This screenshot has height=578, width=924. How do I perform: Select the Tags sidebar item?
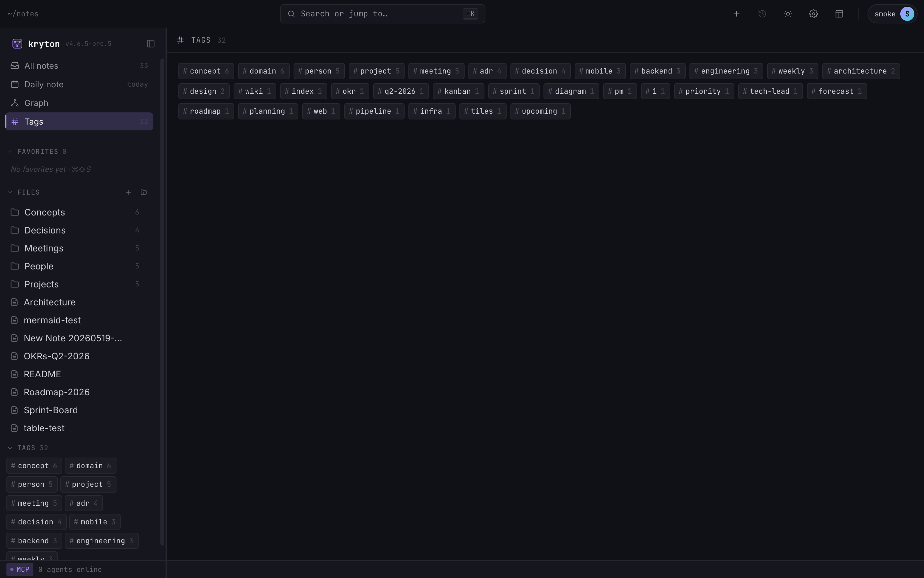80,122
